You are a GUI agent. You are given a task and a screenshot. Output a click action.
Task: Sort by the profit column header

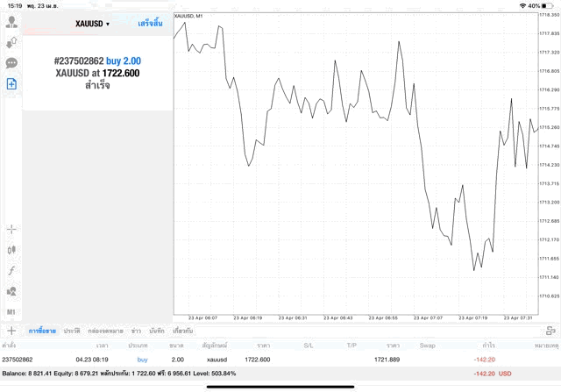[x=488, y=346]
